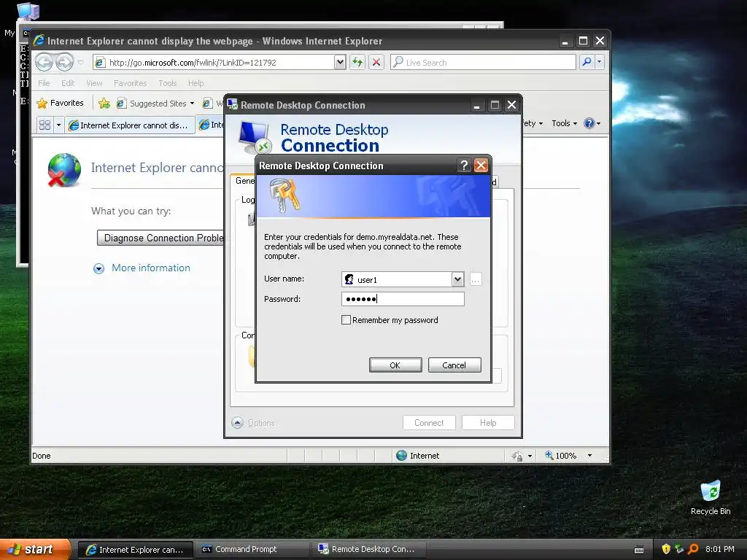Open the Tools menu in IE menu bar

[x=167, y=83]
